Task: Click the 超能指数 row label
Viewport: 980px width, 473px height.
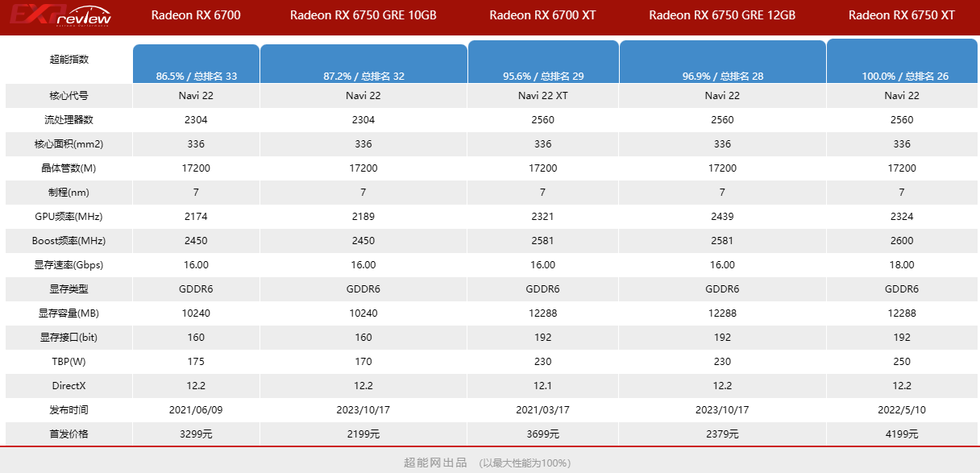Action: tap(69, 59)
